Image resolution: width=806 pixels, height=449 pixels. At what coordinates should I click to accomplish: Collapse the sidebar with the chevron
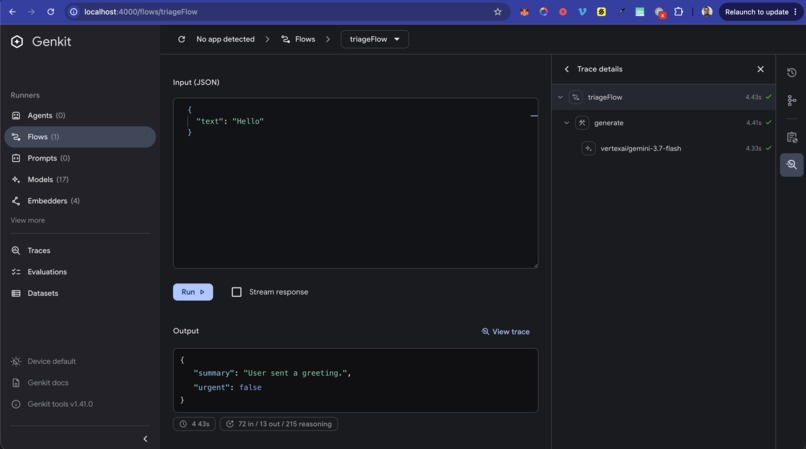click(x=145, y=439)
